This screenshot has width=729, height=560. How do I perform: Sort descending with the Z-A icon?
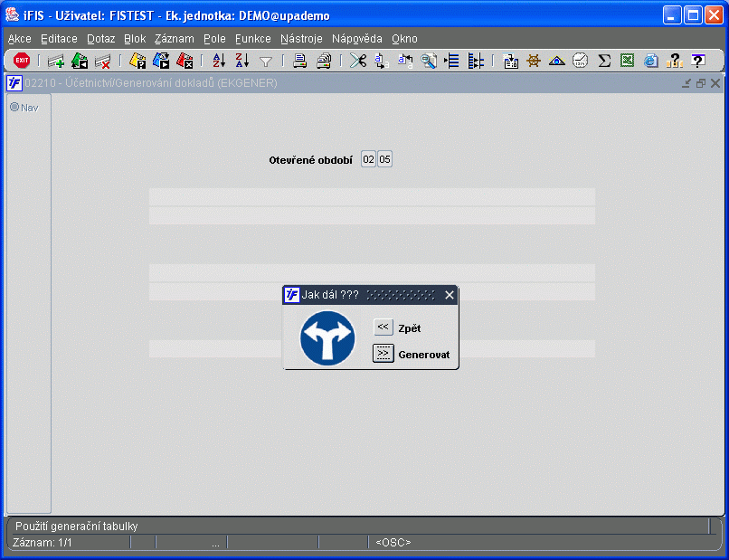(241, 61)
